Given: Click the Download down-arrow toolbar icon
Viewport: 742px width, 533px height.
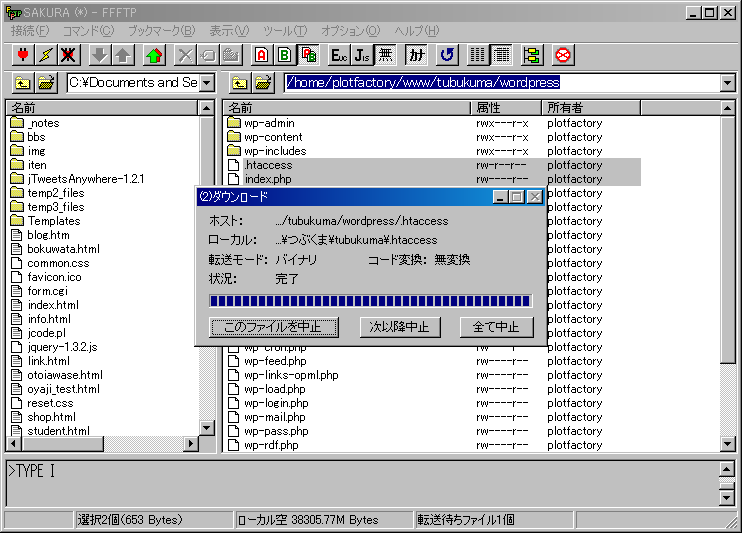Looking at the screenshot, I should coord(100,55).
